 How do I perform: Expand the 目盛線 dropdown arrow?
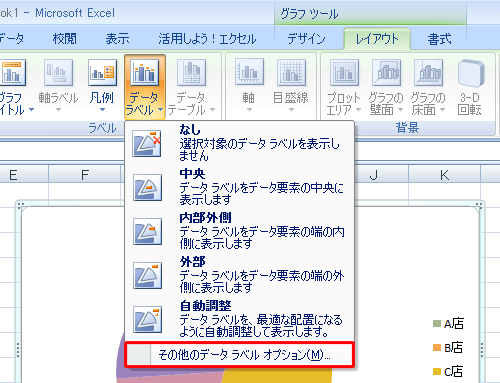291,110
